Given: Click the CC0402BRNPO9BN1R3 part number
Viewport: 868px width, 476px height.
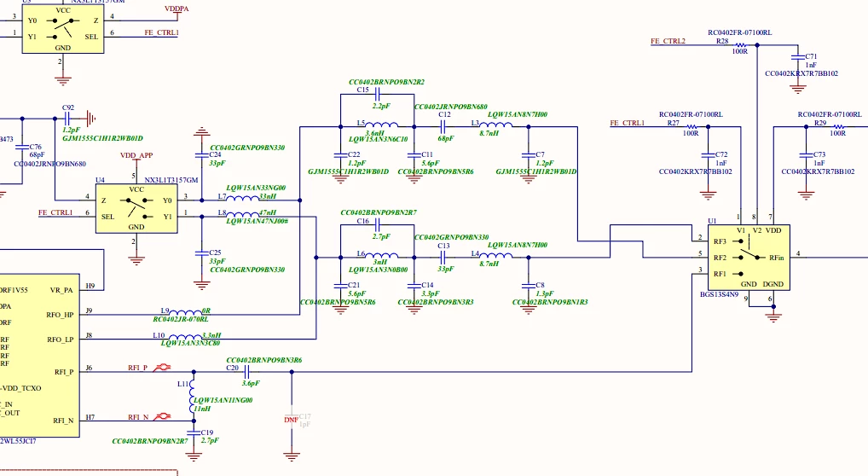Looking at the screenshot, I should point(550,303).
